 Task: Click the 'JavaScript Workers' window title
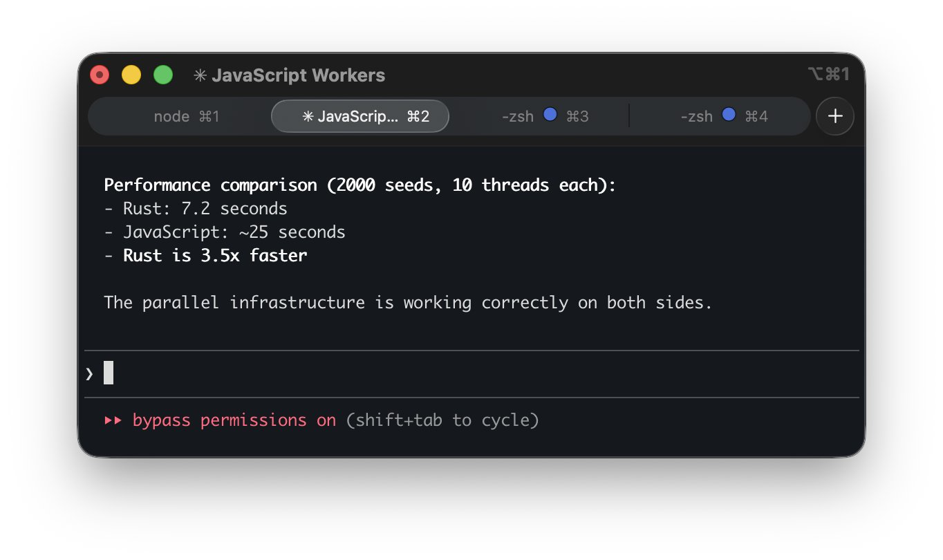pos(298,75)
